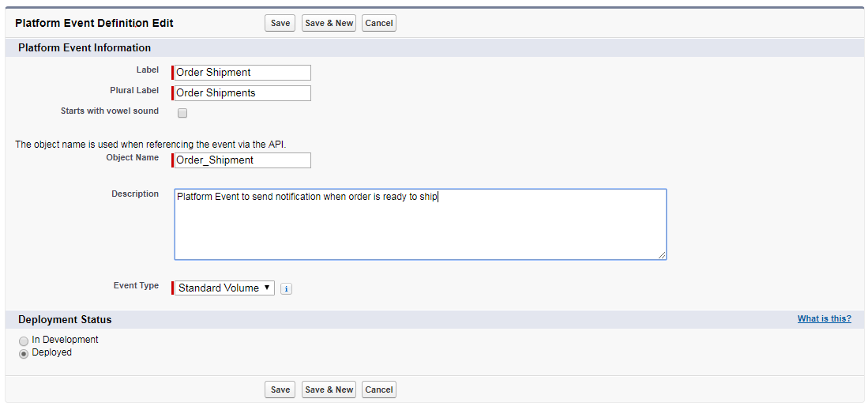
Task: Click the Object Name field label
Action: [x=133, y=157]
